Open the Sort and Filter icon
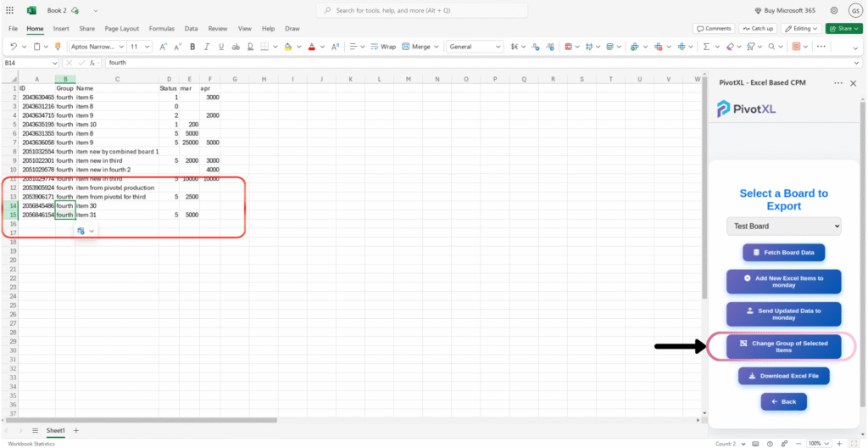 point(751,47)
